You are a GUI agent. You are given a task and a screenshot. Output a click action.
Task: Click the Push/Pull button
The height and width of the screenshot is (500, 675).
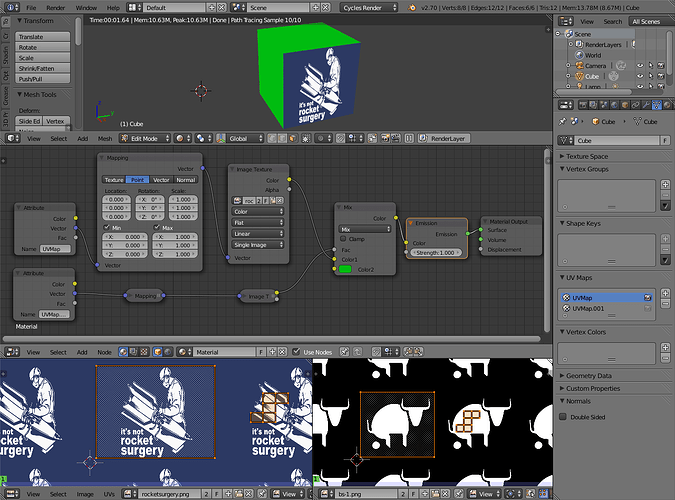tap(43, 79)
